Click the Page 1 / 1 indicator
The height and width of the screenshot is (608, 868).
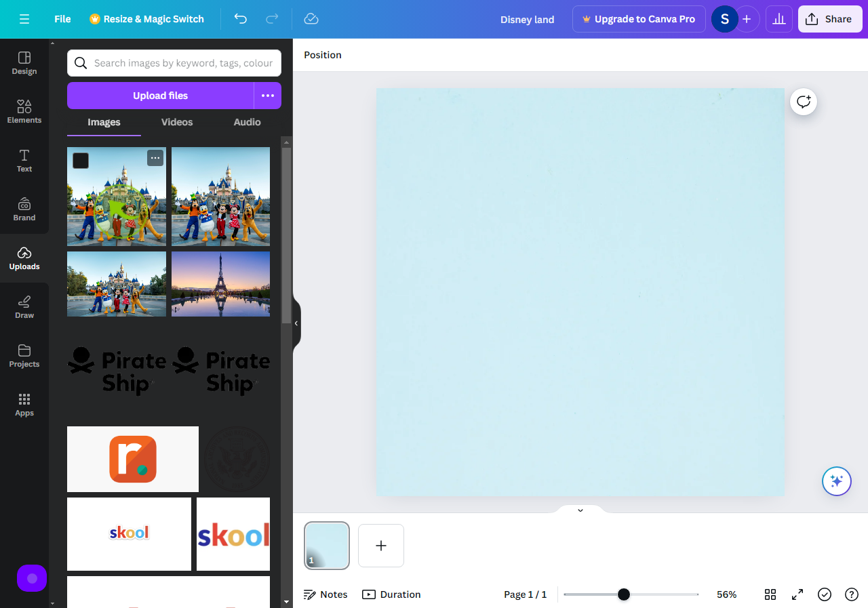pos(525,594)
